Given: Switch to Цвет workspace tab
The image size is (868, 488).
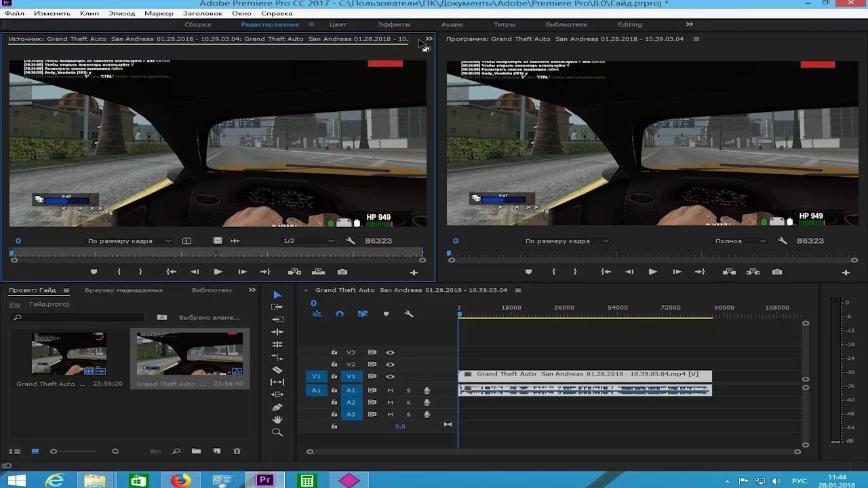Looking at the screenshot, I should [x=338, y=24].
